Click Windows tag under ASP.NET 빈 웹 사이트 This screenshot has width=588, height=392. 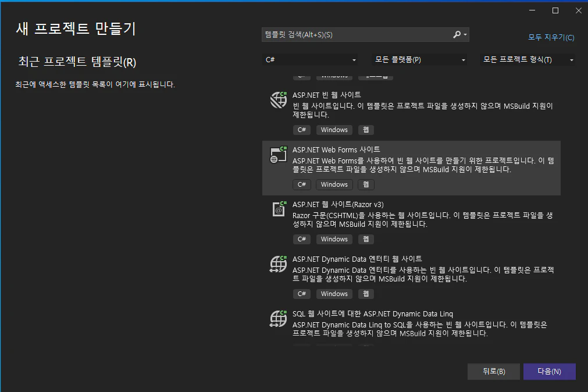click(x=334, y=130)
